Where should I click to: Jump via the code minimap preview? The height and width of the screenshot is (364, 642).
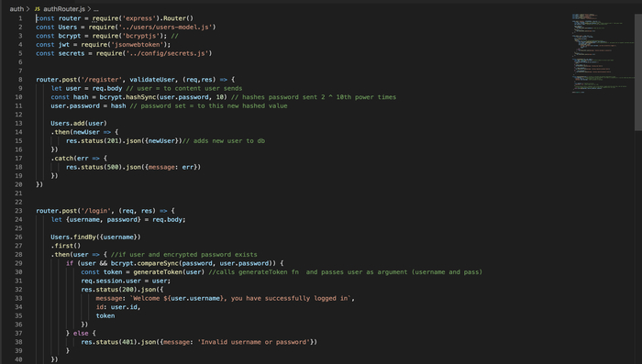click(603, 53)
